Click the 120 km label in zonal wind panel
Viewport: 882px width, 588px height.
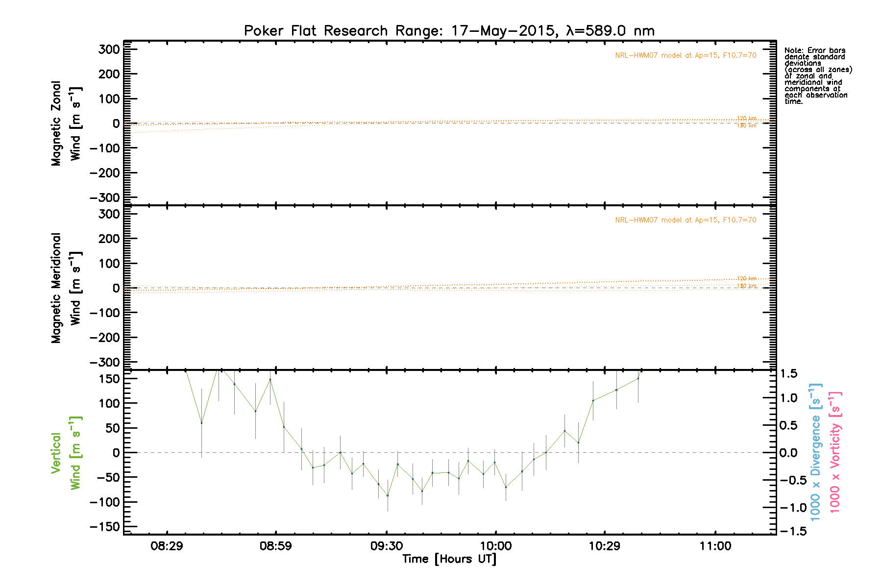[747, 118]
